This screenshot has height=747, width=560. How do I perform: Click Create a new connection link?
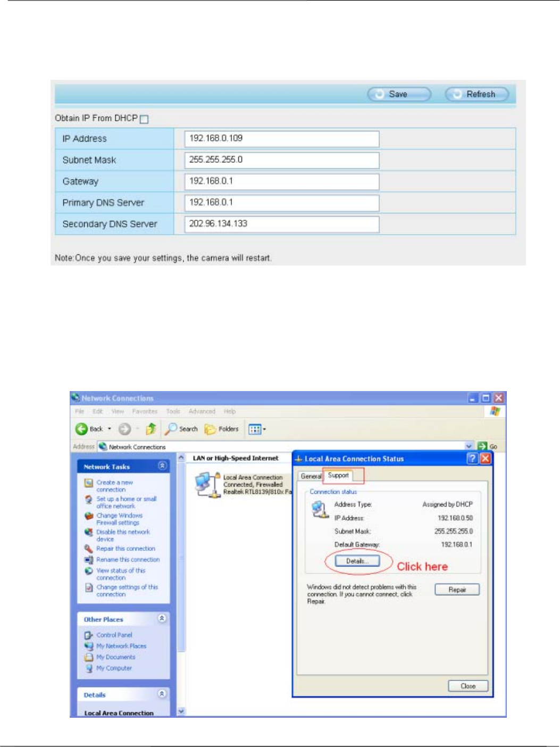[114, 486]
